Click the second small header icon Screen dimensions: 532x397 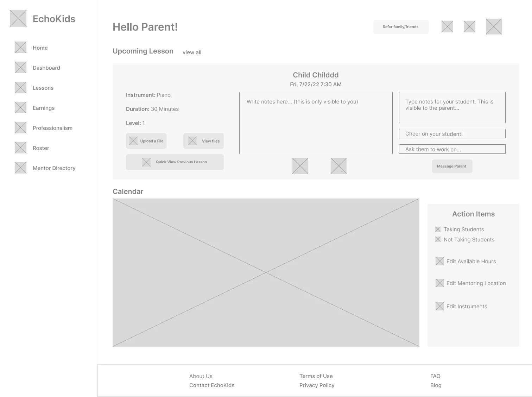(x=469, y=26)
